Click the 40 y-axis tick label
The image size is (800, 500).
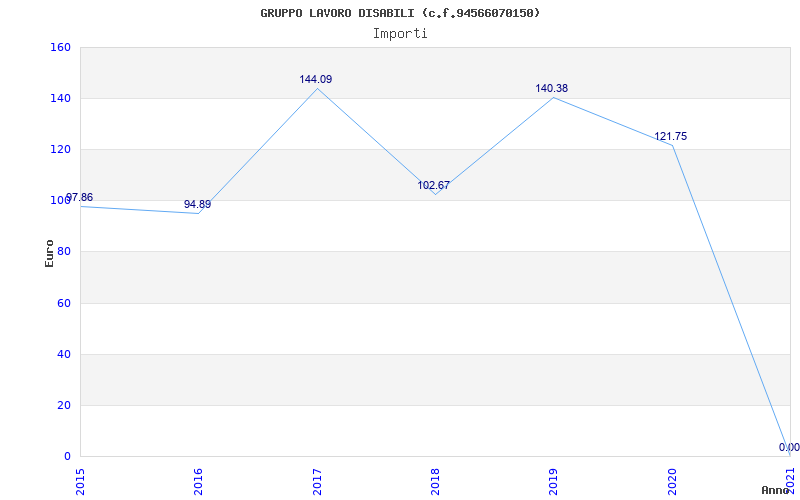(x=63, y=354)
